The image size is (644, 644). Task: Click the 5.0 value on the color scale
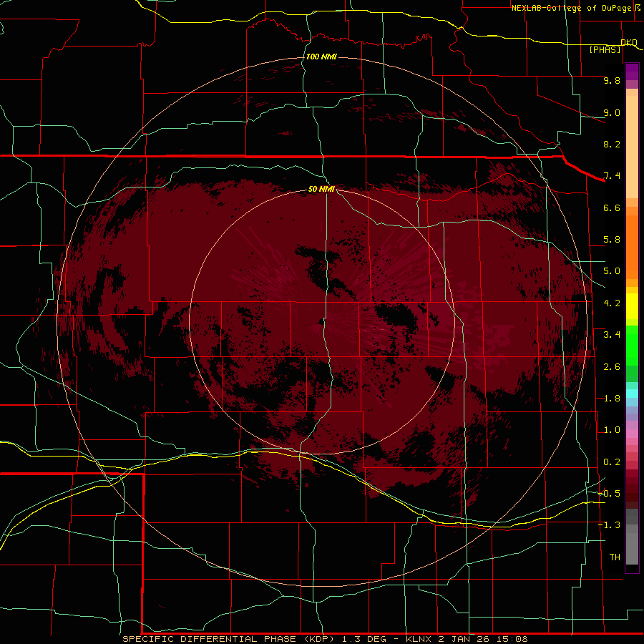612,271
